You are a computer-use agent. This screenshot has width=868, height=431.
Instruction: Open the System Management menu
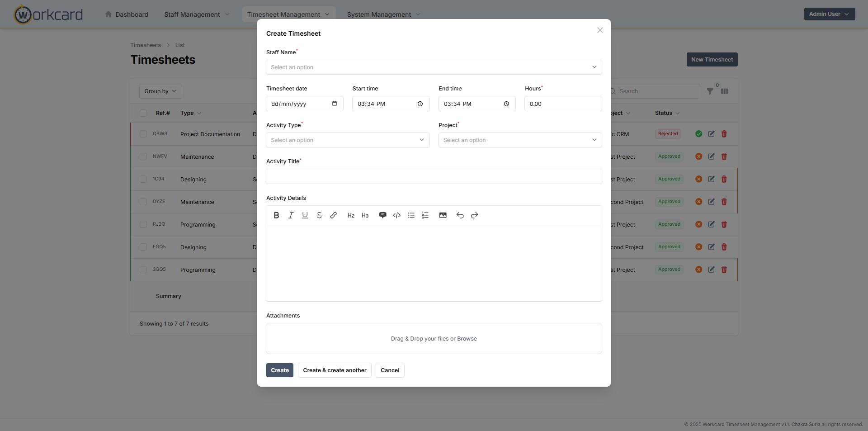(x=383, y=14)
